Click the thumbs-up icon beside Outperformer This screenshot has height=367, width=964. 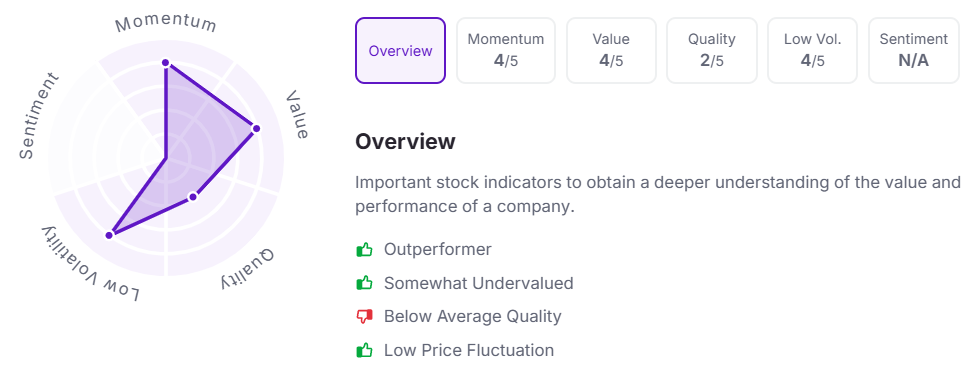tap(365, 250)
